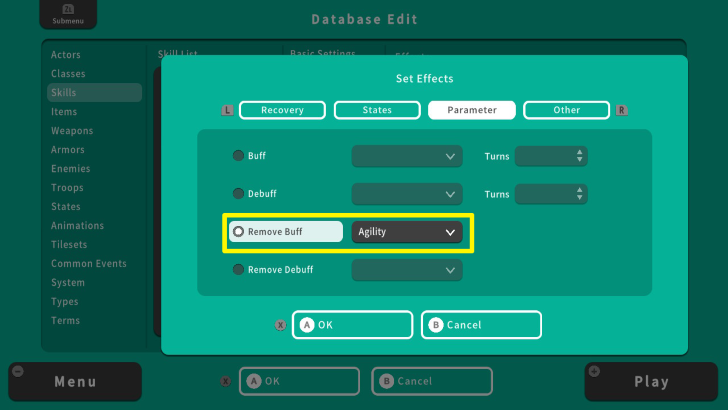Click the background Database OK button

[299, 381]
